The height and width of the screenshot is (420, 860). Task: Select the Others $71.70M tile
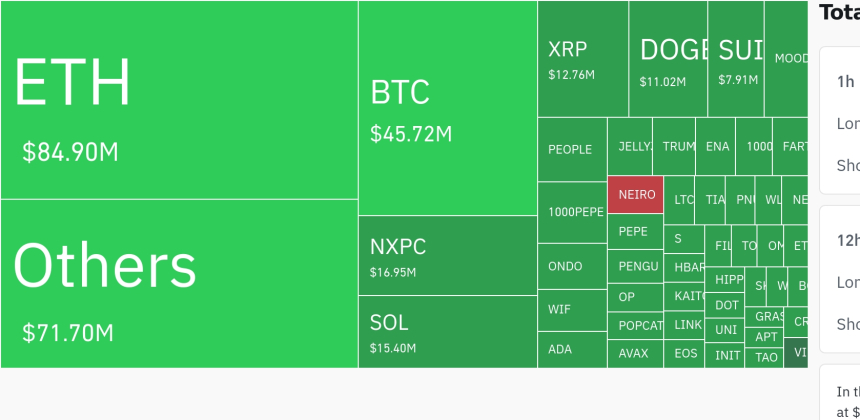tap(179, 284)
